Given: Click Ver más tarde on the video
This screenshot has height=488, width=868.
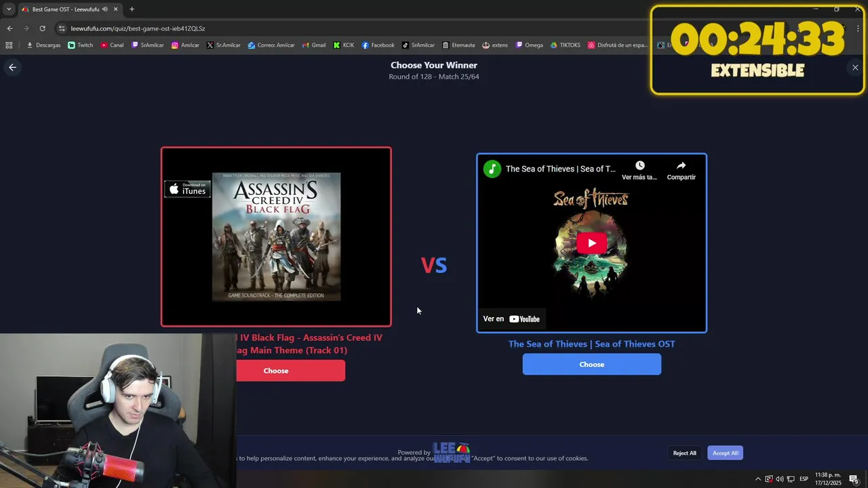Looking at the screenshot, I should [639, 171].
